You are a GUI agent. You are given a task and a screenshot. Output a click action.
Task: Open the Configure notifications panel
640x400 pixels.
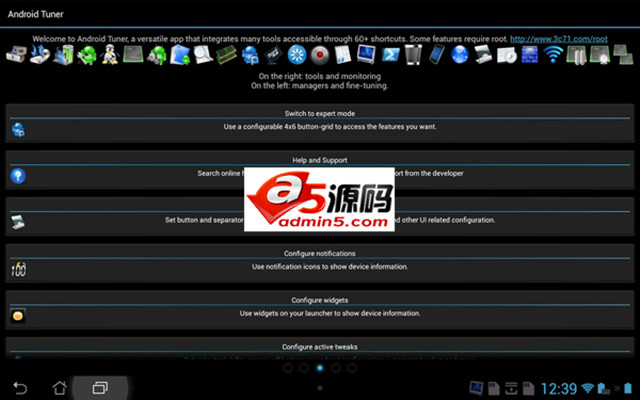point(320,263)
